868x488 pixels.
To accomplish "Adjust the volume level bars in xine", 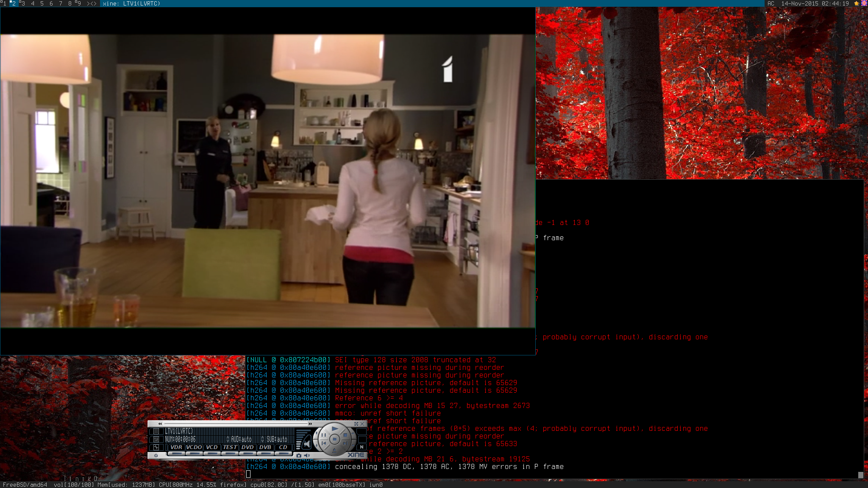I will pyautogui.click(x=299, y=440).
